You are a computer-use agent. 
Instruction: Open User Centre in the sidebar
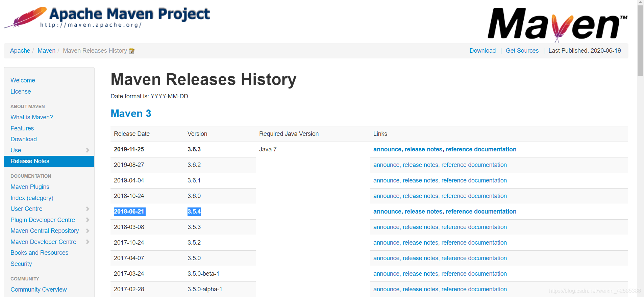(26, 209)
